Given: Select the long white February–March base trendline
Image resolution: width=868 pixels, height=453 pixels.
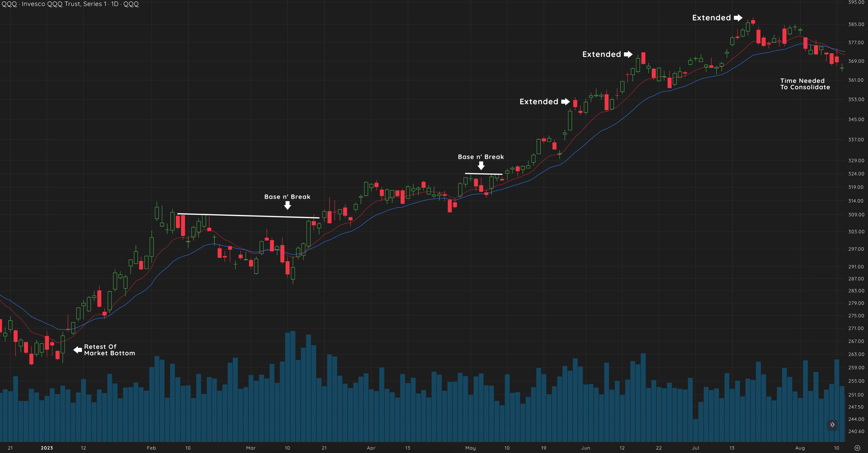Looking at the screenshot, I should point(248,216).
